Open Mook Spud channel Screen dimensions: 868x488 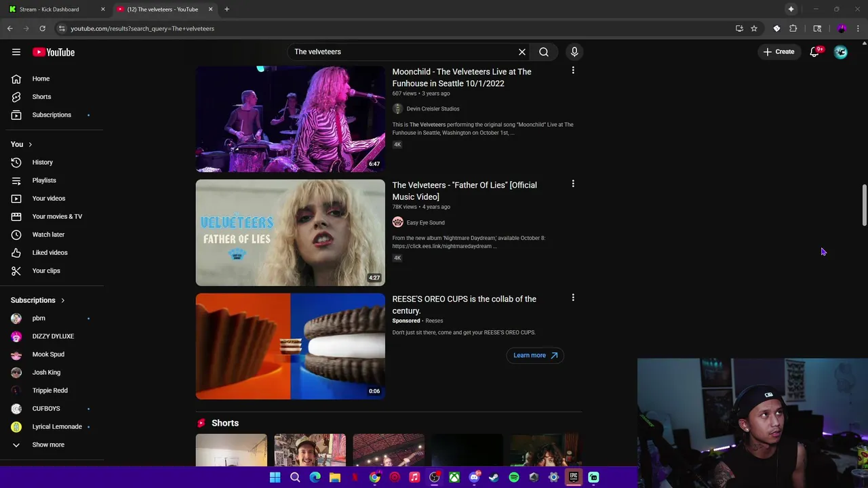52,354
